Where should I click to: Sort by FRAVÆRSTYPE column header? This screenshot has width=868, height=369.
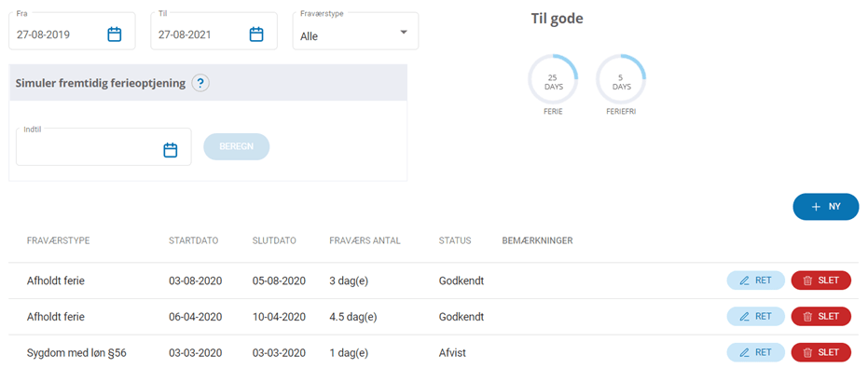coord(59,240)
